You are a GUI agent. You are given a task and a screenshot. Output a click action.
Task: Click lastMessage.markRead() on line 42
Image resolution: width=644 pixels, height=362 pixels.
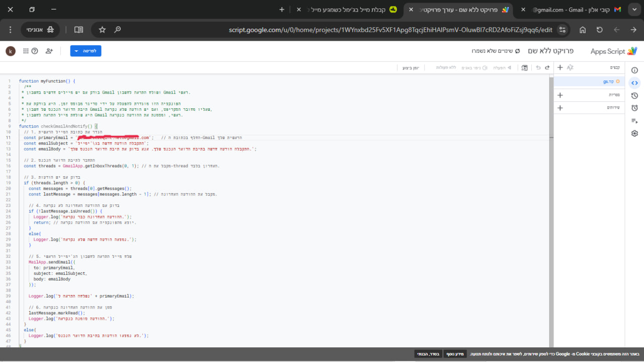tap(57, 313)
